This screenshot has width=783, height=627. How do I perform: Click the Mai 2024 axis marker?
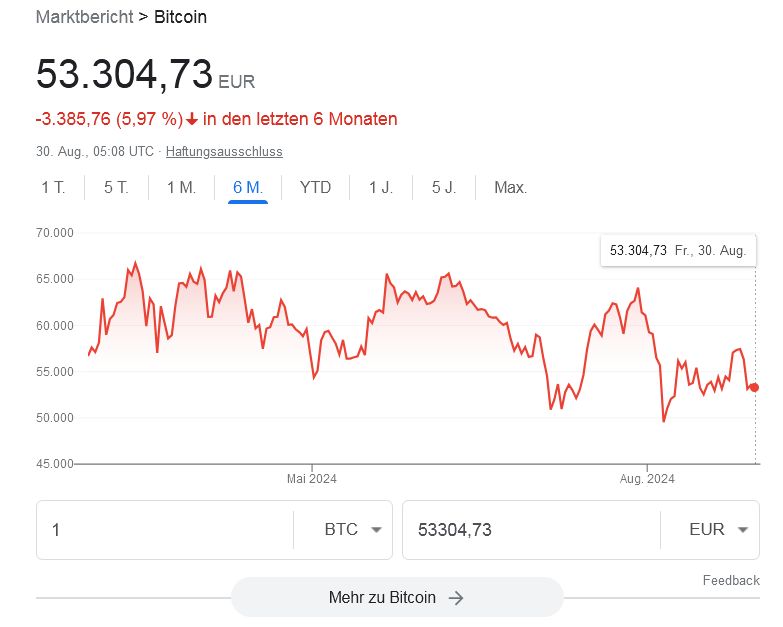point(312,478)
